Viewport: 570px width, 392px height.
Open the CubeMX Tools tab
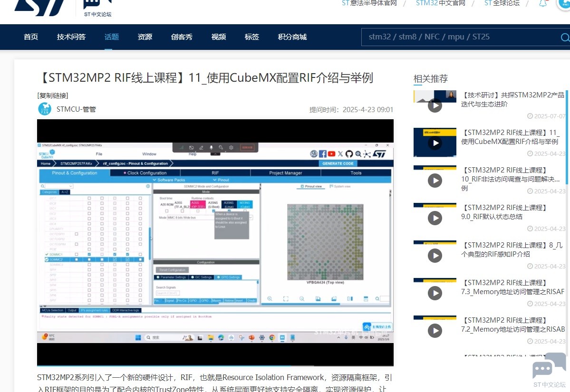(x=356, y=173)
